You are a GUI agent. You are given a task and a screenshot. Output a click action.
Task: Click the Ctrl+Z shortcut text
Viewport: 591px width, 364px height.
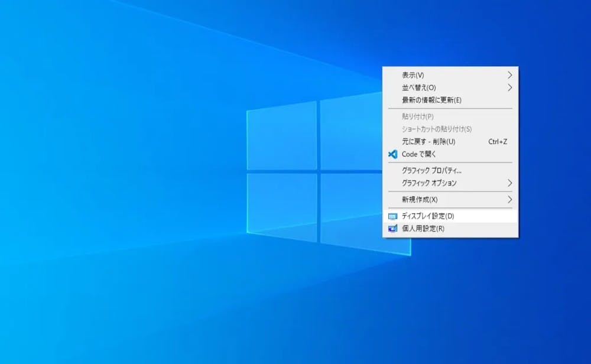(498, 142)
